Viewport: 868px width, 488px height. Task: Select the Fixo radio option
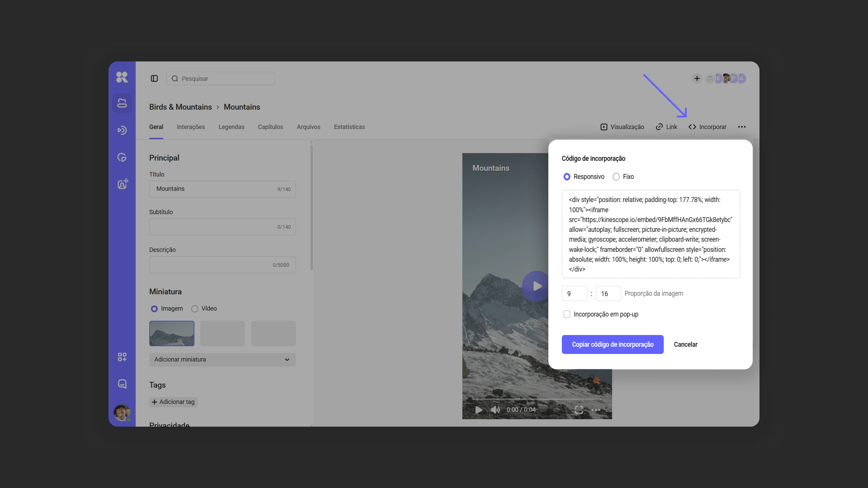coord(616,177)
